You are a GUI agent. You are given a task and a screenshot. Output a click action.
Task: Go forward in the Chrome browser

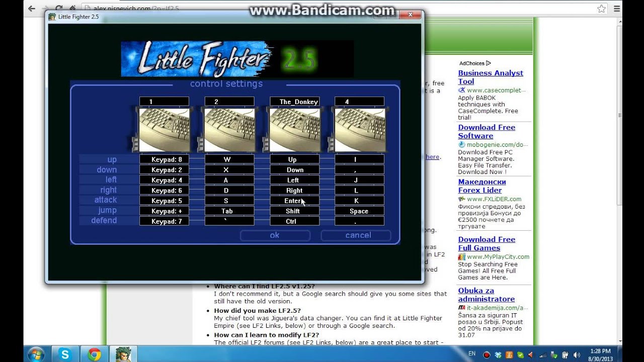click(46, 9)
